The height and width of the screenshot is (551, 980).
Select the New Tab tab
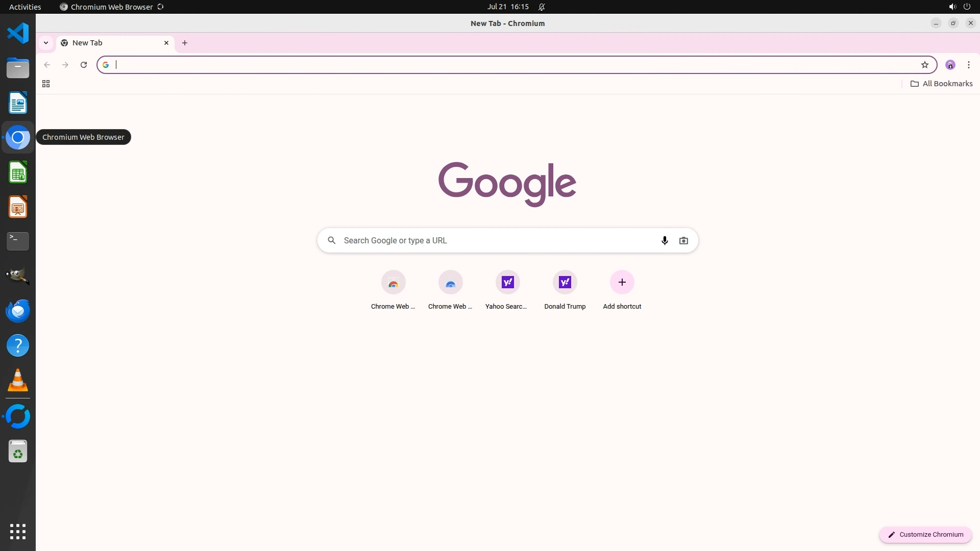pos(107,43)
